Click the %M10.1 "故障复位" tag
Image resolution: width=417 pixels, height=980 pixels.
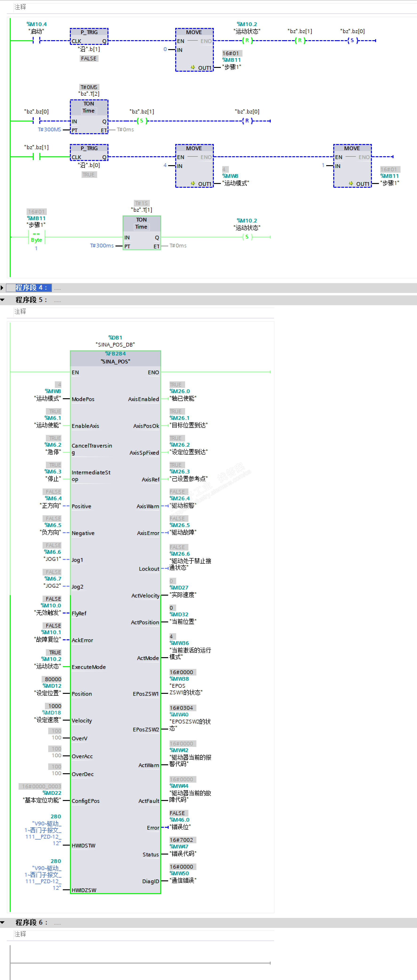pyautogui.click(x=48, y=636)
